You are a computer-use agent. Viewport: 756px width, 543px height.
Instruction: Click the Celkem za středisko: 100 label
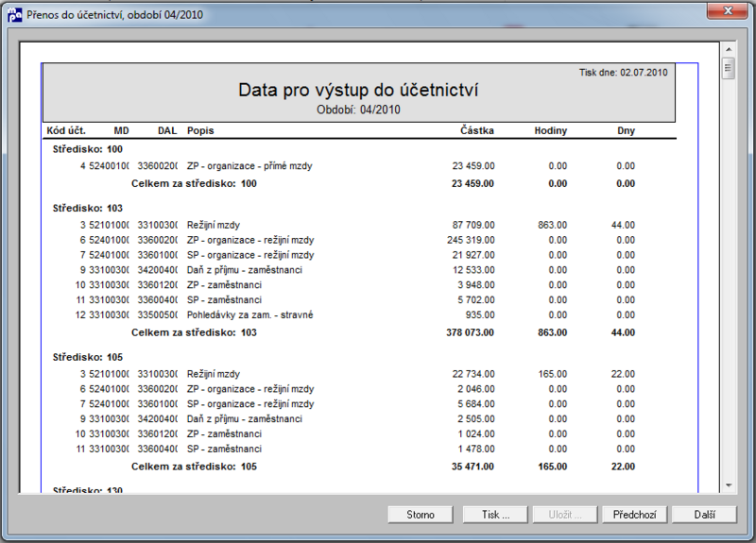click(x=194, y=183)
